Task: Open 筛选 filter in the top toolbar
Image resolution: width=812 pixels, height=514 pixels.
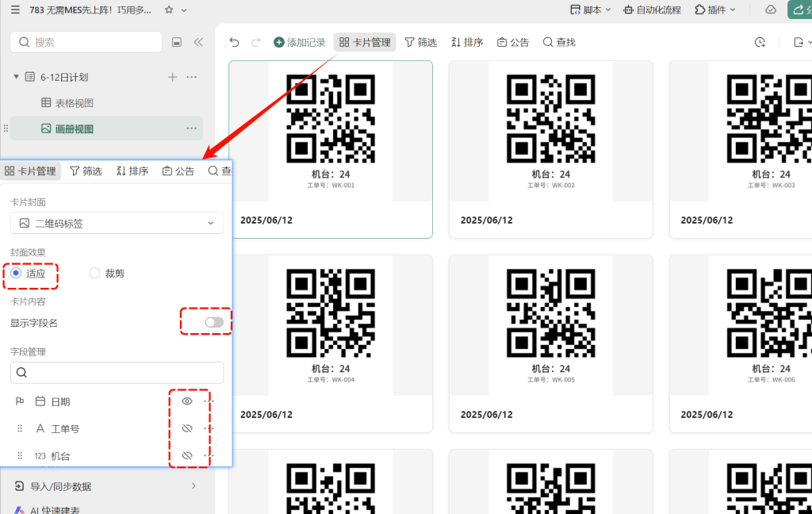Action: pyautogui.click(x=420, y=43)
